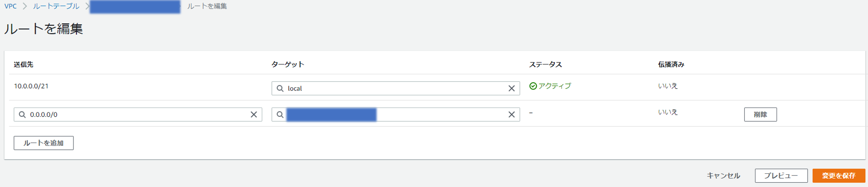The height and width of the screenshot is (187, 868).
Task: Click the 送信先 column header
Action: 23,65
